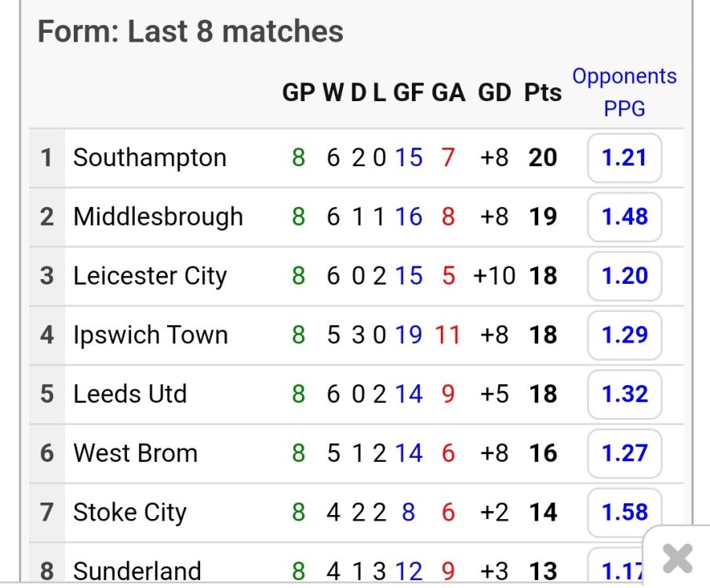Image resolution: width=710 pixels, height=588 pixels.
Task: Click the West Brom team name
Action: pos(135,453)
